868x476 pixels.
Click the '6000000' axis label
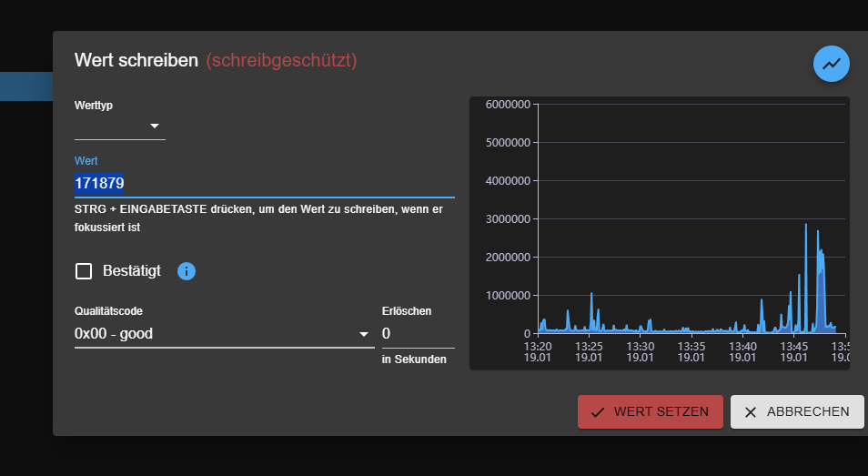(x=508, y=105)
